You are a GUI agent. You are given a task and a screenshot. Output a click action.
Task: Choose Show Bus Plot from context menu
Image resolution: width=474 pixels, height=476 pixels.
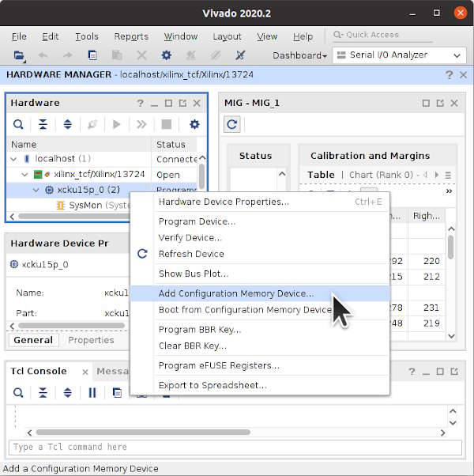tap(260, 274)
